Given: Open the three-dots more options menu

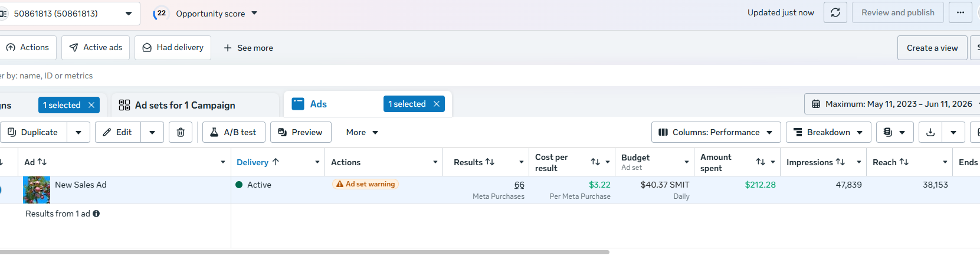Looking at the screenshot, I should 961,12.
